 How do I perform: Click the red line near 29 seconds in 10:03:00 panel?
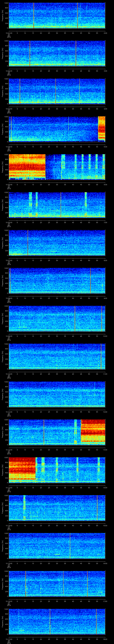coord(56,91)
